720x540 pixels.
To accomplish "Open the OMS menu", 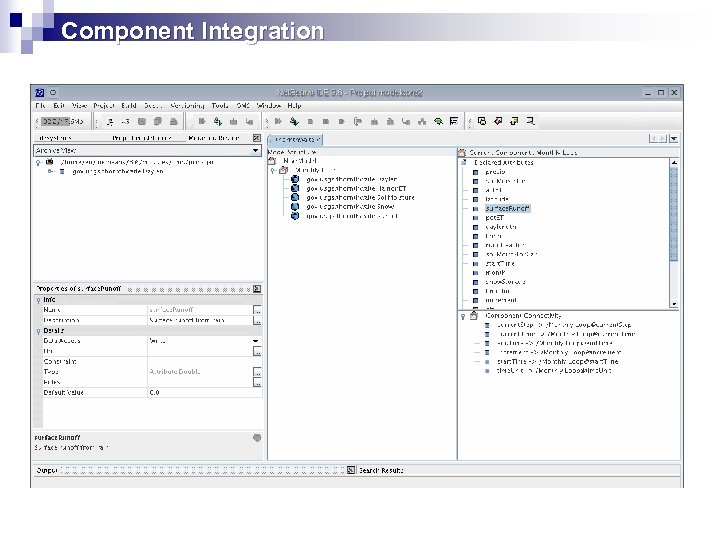I will coord(243,106).
